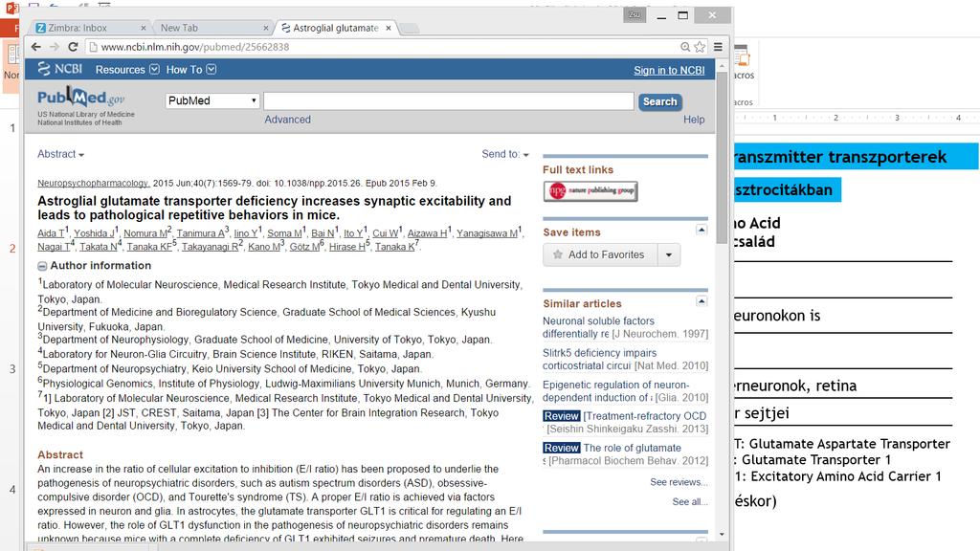Click Sign in to NCBI

click(x=669, y=71)
